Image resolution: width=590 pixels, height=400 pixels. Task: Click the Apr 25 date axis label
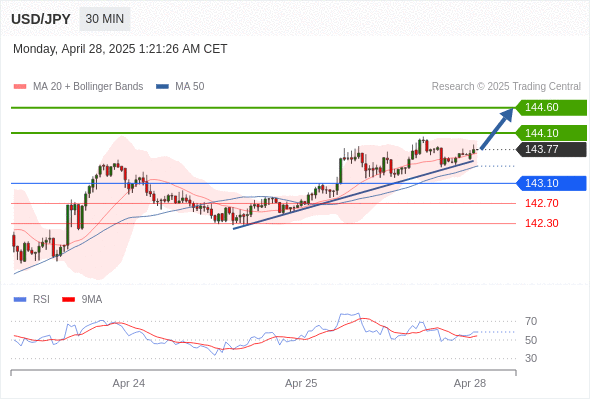301,383
